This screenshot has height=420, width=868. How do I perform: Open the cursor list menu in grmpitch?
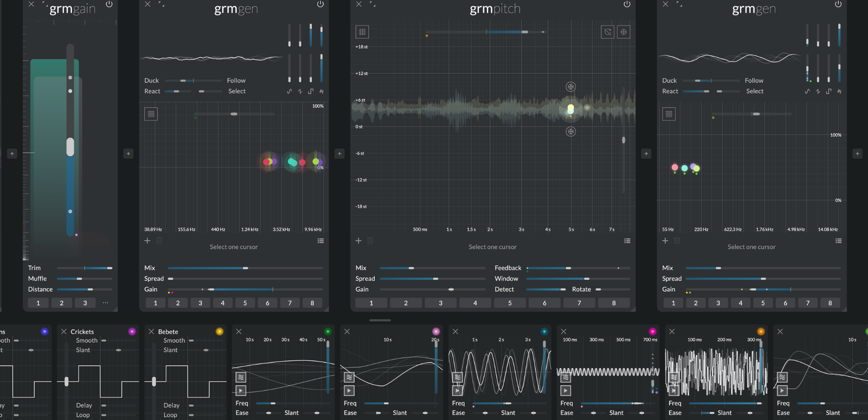627,241
